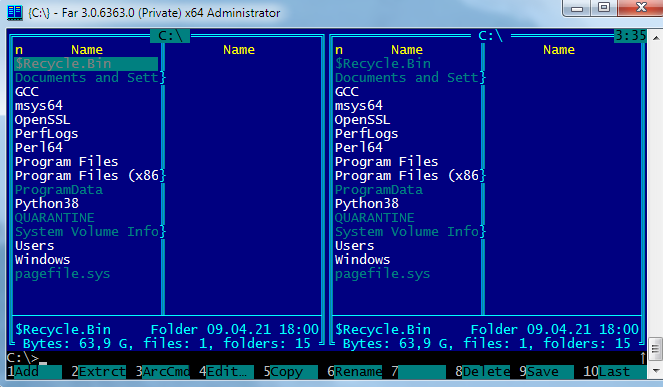Viewport: 663px width, 387px height.
Task: Click the console scrollbar up arrow
Action: (655, 38)
